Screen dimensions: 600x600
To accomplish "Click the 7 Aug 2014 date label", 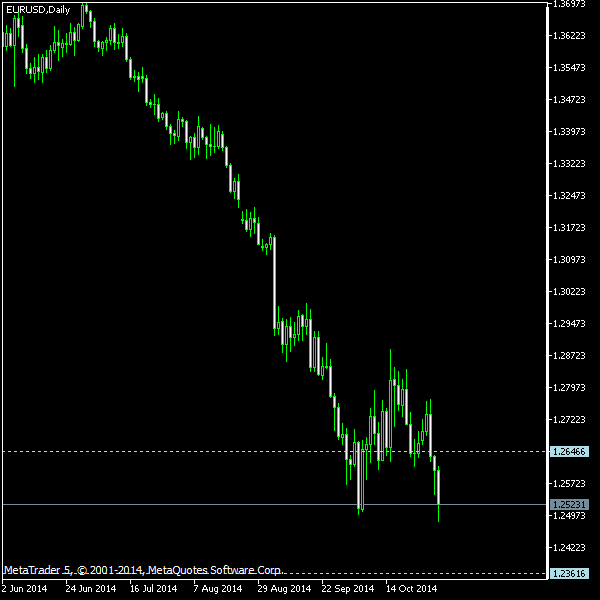I will coord(218,589).
